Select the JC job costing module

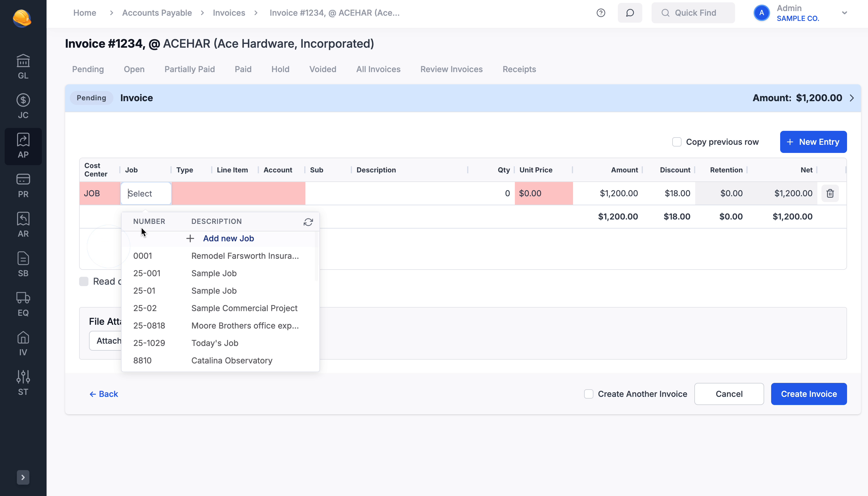coord(23,106)
